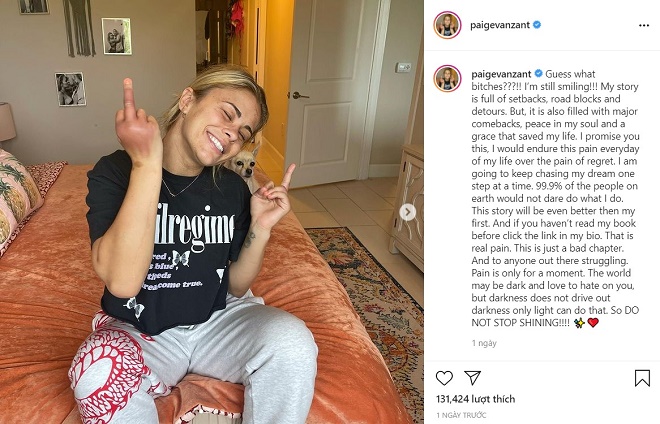Click the "1 NGÀY TRƯỚC" post date
Image resolution: width=660 pixels, height=424 pixels.
pos(461,415)
